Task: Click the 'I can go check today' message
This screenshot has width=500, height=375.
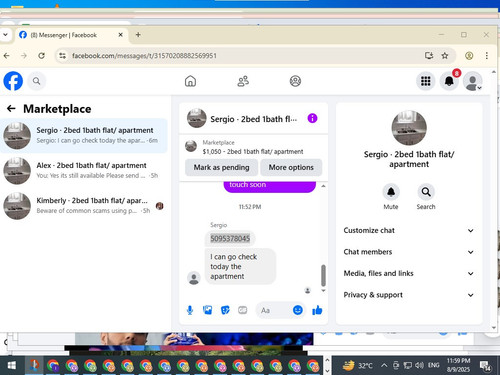Action: (240, 266)
